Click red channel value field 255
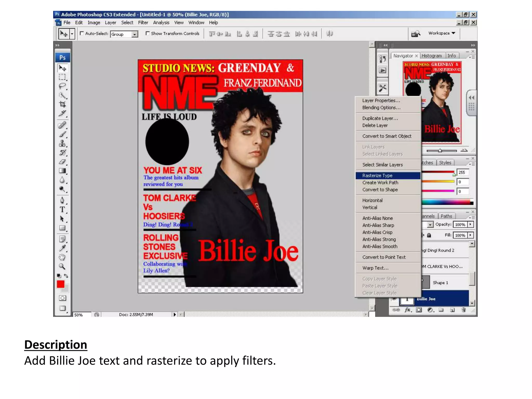 tap(463, 172)
